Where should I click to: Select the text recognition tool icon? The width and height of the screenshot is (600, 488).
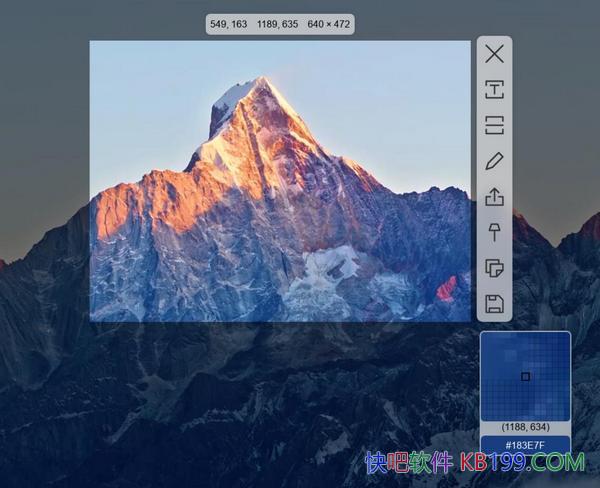pos(494,90)
